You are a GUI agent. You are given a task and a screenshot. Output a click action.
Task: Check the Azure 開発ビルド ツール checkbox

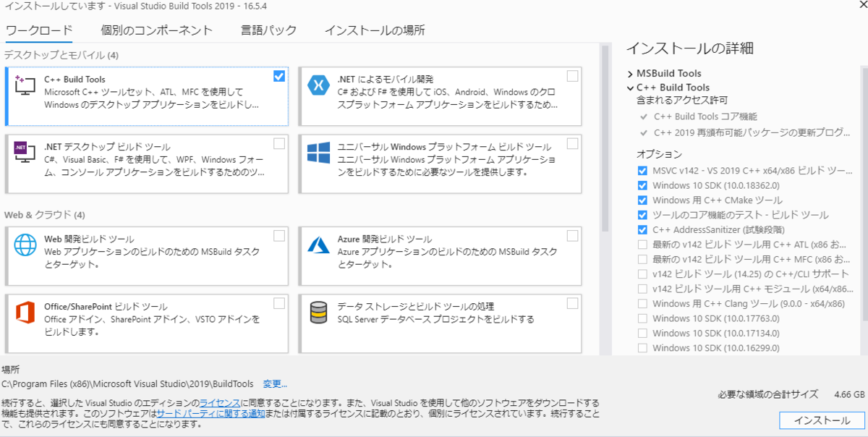(x=573, y=235)
